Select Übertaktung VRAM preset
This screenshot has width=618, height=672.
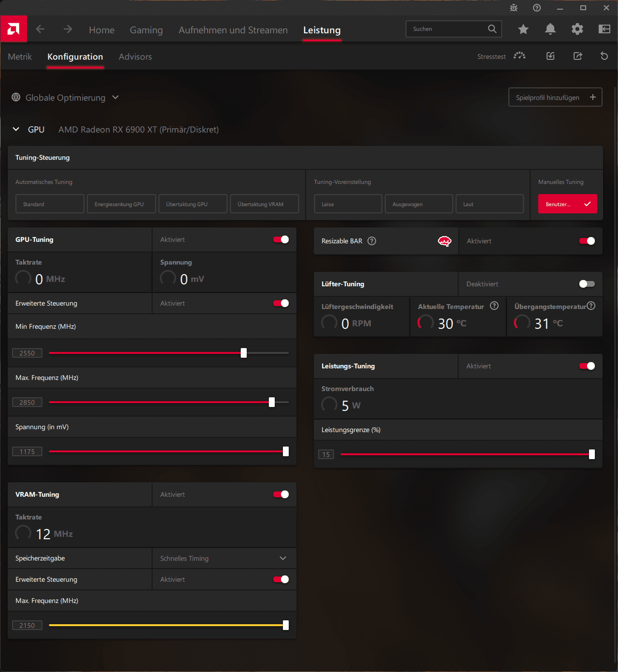click(264, 204)
